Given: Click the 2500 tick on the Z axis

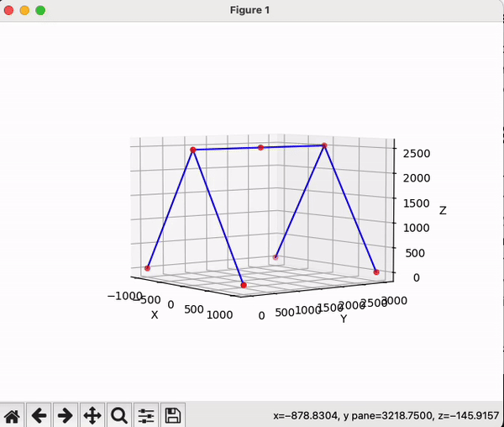Looking at the screenshot, I should pos(417,153).
